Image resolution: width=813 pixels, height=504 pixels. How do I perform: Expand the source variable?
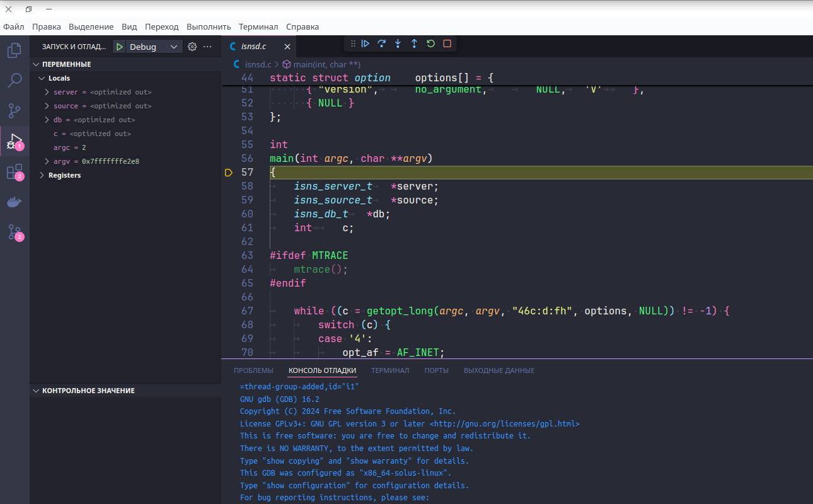[47, 106]
